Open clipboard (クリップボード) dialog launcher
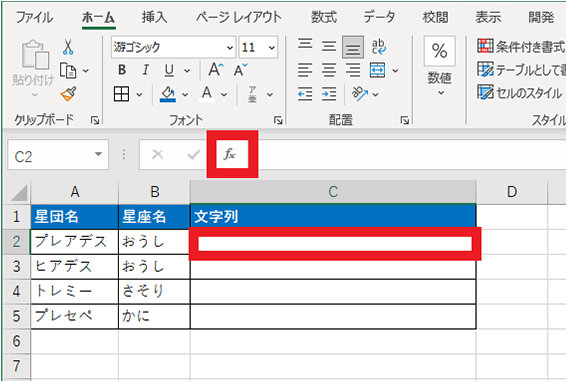This screenshot has height=382, width=567. click(95, 120)
